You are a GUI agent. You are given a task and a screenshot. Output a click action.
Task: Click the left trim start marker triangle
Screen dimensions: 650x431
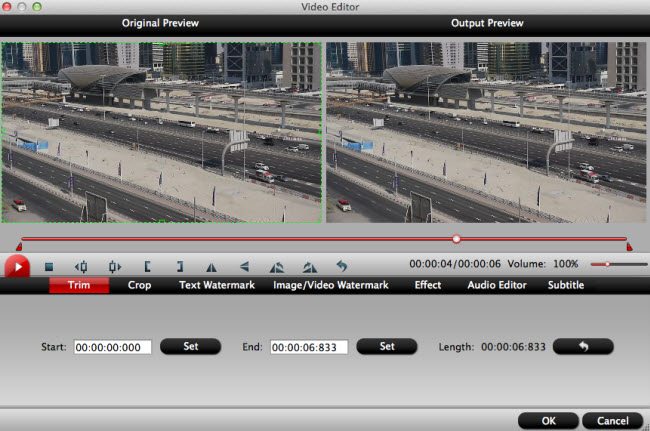[19, 247]
